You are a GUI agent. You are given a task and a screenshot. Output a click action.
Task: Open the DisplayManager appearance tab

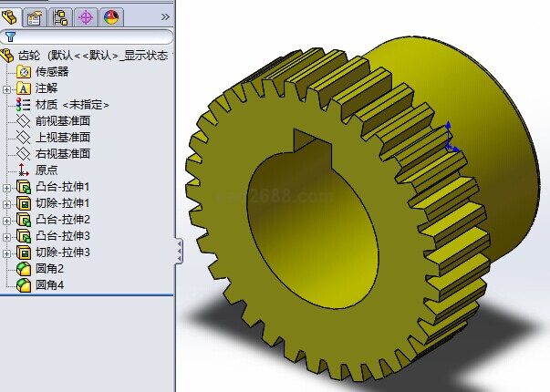[x=110, y=16]
